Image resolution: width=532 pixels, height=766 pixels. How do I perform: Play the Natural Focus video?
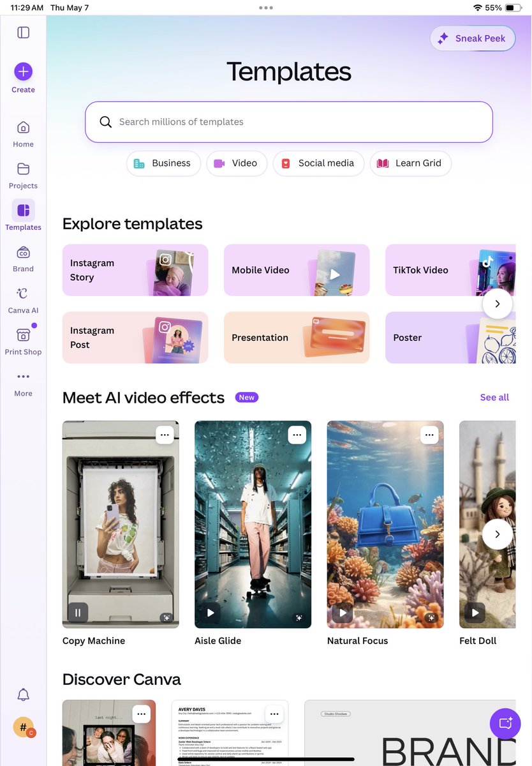343,613
